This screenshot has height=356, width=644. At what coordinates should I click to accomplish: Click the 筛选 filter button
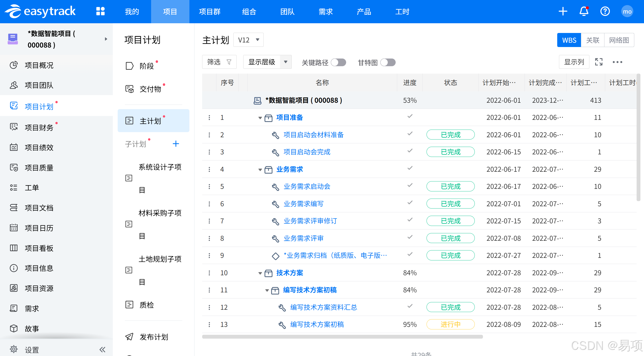pos(219,62)
